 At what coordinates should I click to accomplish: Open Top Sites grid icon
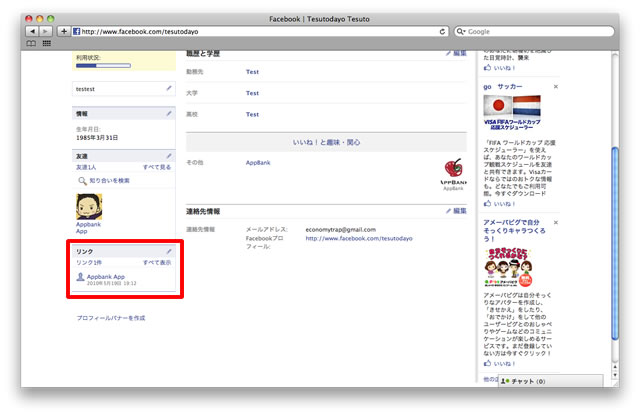[x=47, y=43]
